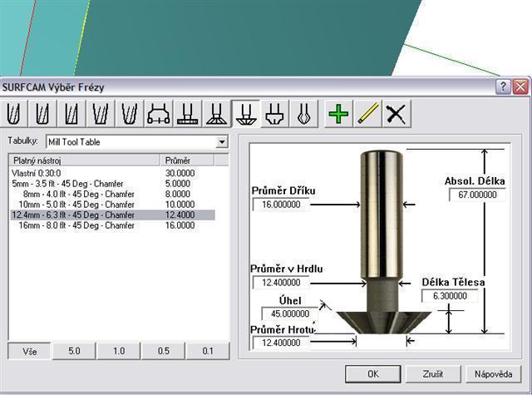The image size is (532, 395).
Task: Select the dovetail cutter tool type icon
Action: pyautogui.click(x=217, y=114)
